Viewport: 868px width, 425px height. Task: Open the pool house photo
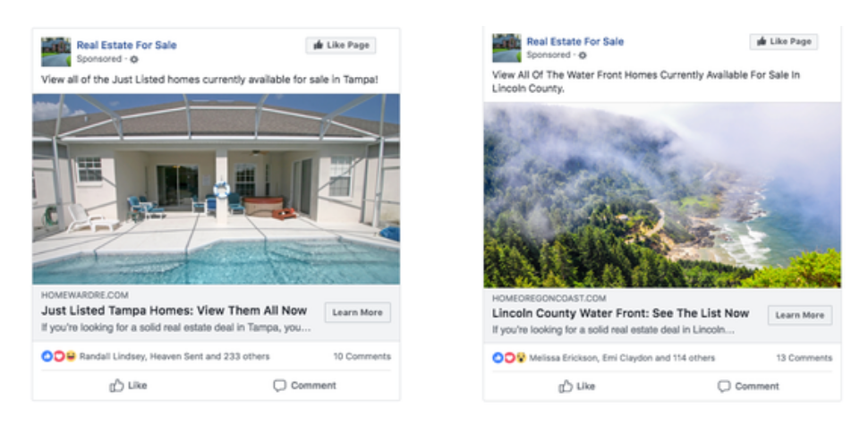pos(216,189)
